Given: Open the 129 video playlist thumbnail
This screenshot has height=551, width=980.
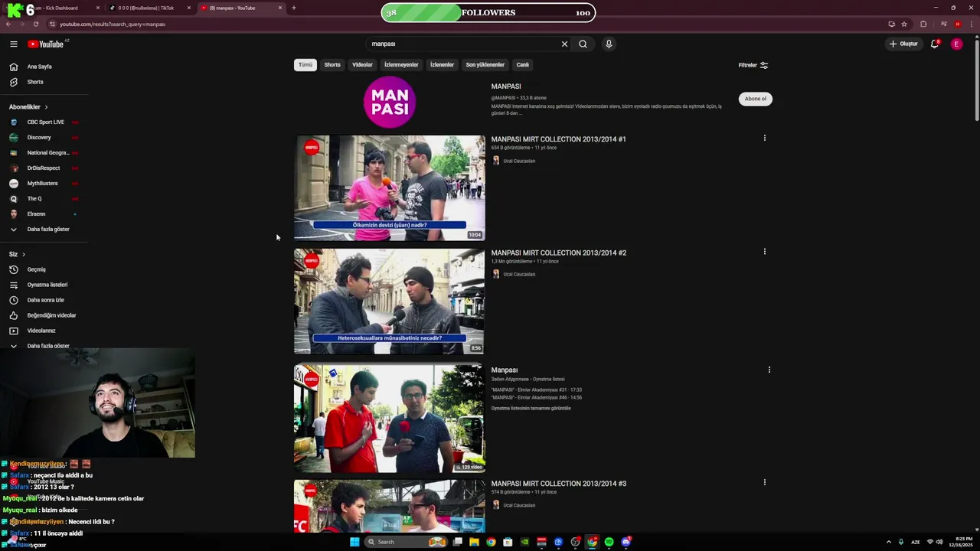Looking at the screenshot, I should click(389, 419).
